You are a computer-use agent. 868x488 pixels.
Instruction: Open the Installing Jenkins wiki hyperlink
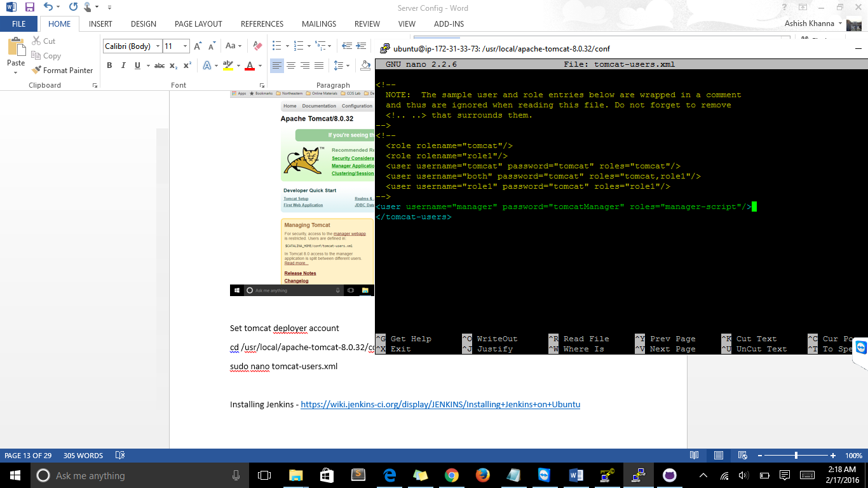pyautogui.click(x=440, y=404)
